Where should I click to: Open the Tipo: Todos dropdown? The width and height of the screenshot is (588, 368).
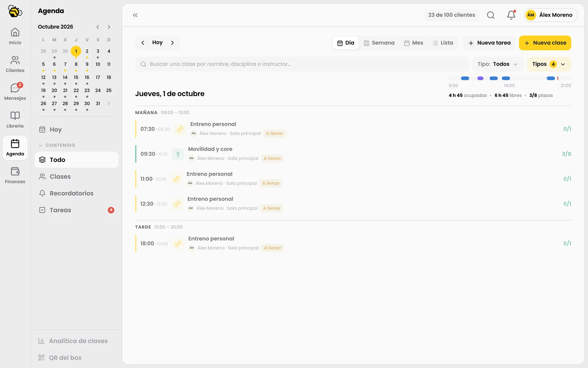click(498, 64)
